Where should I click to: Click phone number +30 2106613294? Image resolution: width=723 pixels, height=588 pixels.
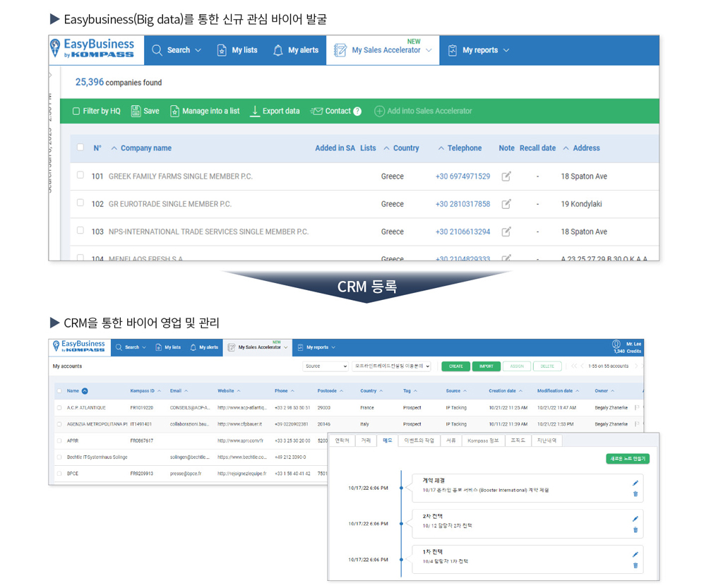tap(462, 232)
